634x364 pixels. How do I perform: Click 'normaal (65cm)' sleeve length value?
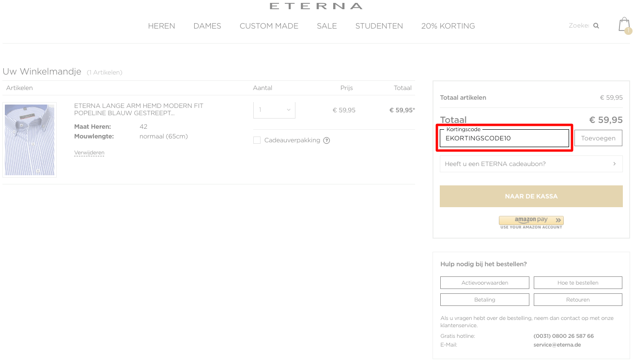164,136
